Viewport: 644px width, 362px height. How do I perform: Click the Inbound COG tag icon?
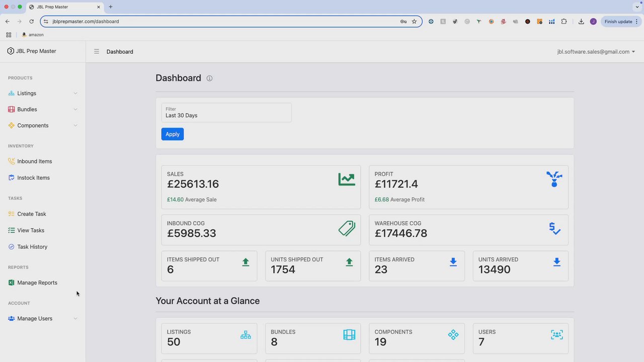click(x=346, y=229)
